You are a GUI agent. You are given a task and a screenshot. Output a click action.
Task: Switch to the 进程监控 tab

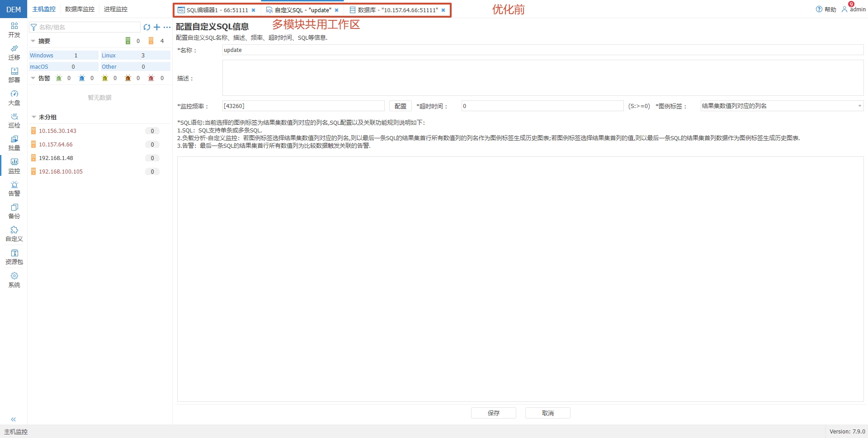[116, 9]
